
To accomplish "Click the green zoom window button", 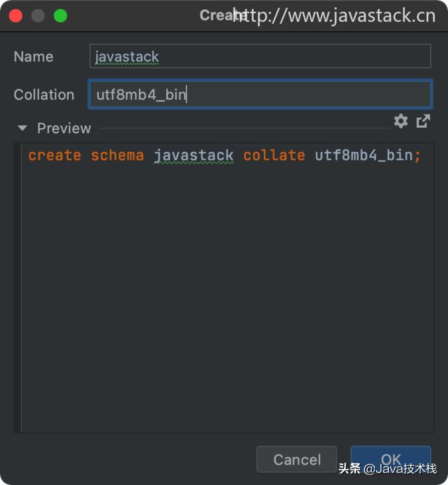I will pyautogui.click(x=60, y=16).
